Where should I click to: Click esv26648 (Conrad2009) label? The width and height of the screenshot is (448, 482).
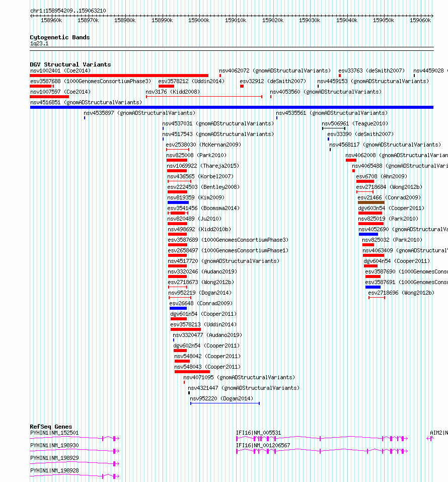coord(201,303)
